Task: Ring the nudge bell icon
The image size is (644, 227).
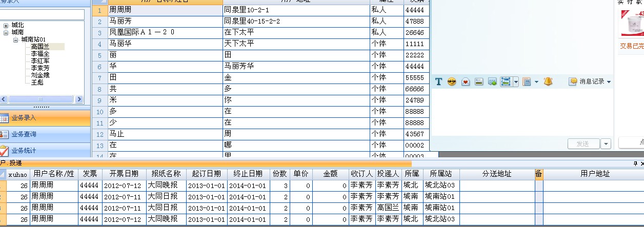Action: (548, 81)
